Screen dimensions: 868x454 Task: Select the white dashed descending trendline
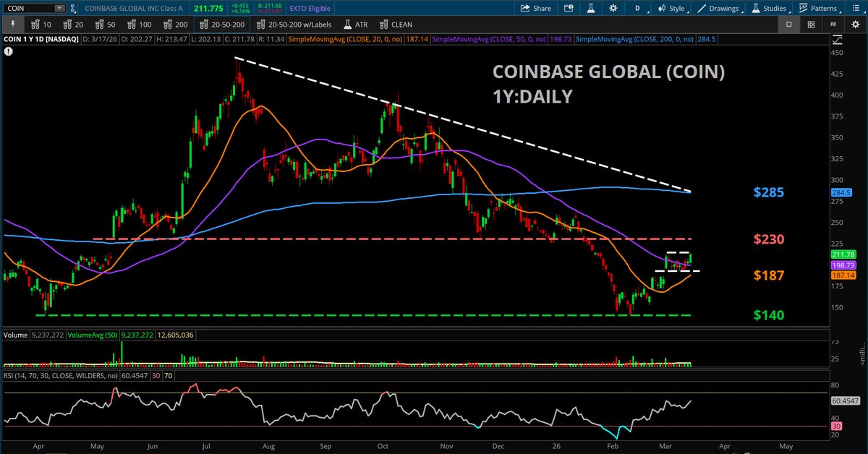(463, 124)
